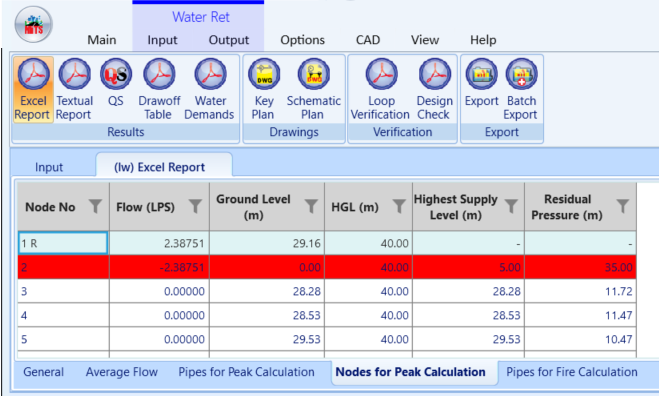Click the Water Ret contextual tab title
Screen dimensions: 659x396
pyautogui.click(x=200, y=17)
